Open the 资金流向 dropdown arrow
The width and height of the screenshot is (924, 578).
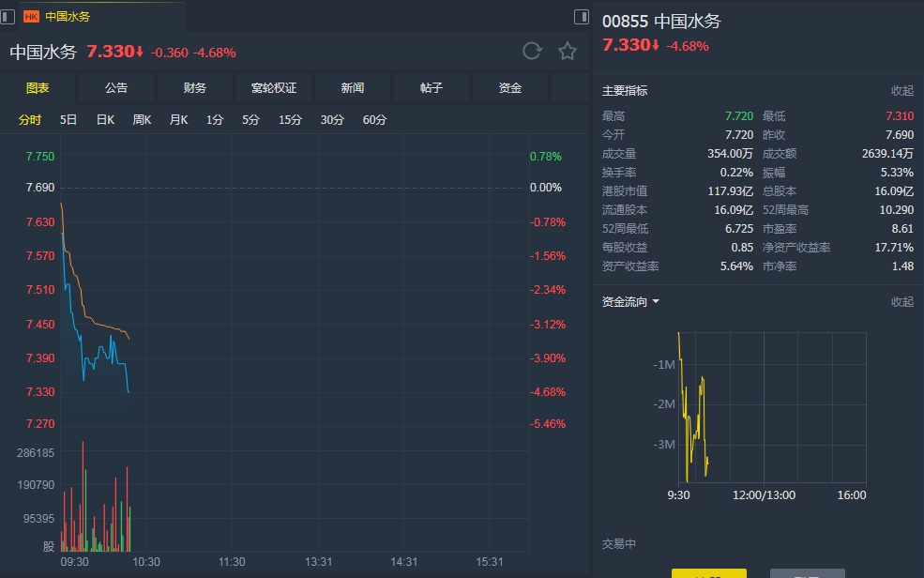(656, 302)
